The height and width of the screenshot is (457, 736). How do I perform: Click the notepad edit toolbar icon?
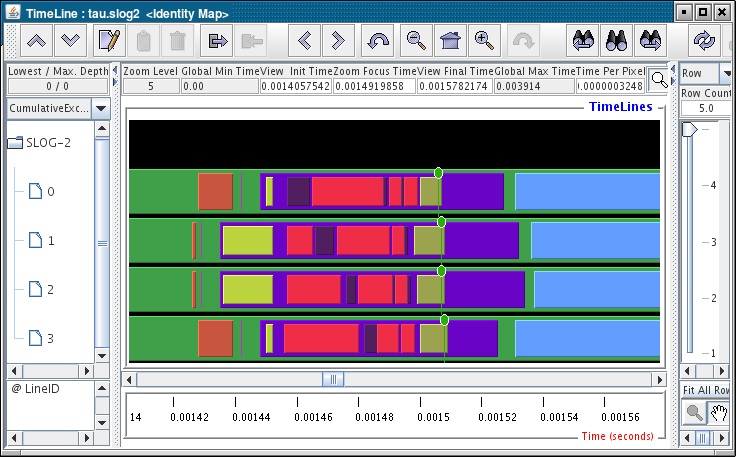tap(109, 41)
